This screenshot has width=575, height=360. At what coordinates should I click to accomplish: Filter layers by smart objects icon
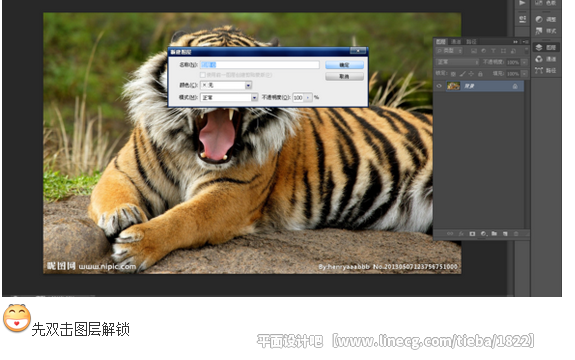coord(513,51)
